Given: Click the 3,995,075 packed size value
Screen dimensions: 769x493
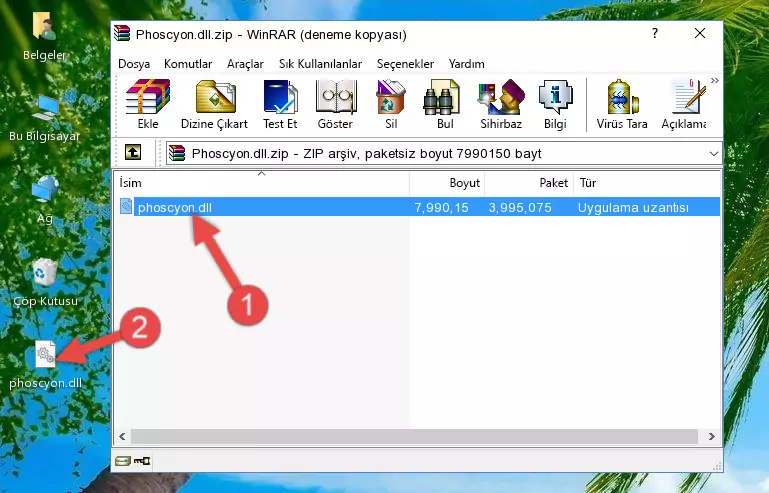Looking at the screenshot, I should pos(520,208).
